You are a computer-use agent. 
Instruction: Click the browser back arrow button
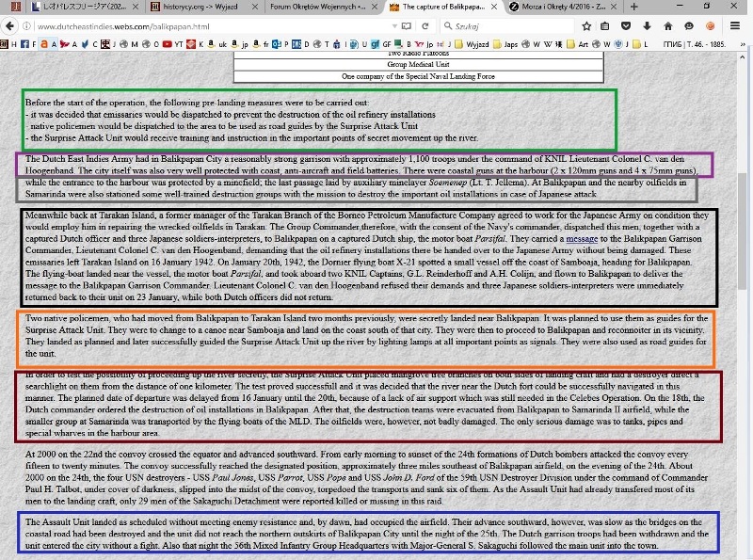[11, 25]
